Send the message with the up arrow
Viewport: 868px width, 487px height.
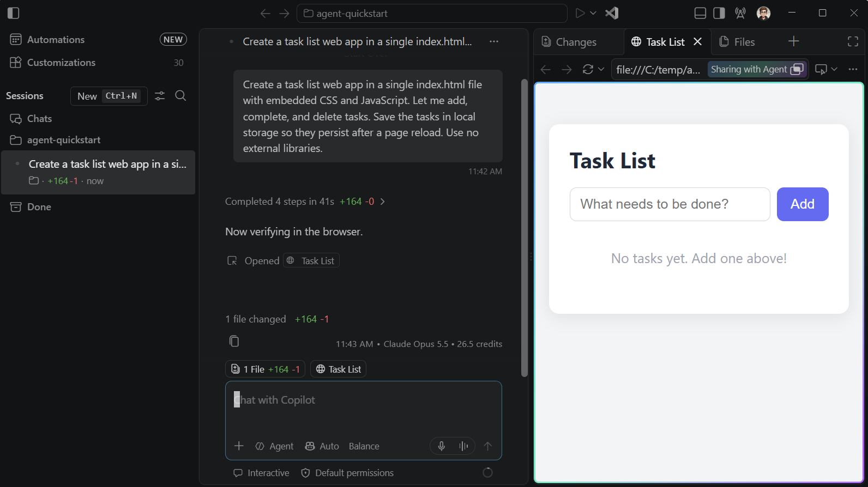488,446
